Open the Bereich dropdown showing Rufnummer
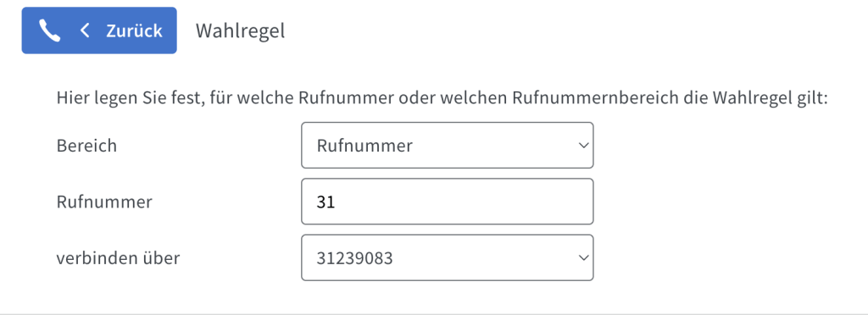 point(448,146)
